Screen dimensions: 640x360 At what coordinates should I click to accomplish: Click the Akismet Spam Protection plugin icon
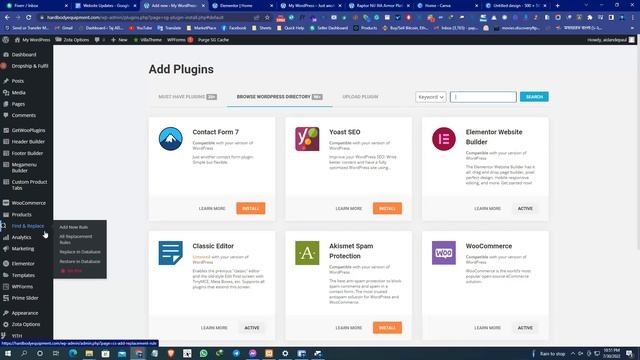[x=307, y=253]
